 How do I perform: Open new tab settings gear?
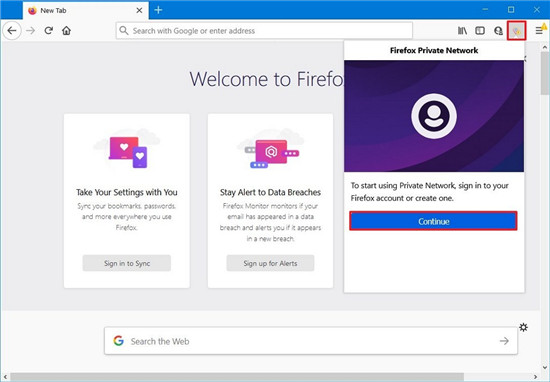pyautogui.click(x=523, y=327)
